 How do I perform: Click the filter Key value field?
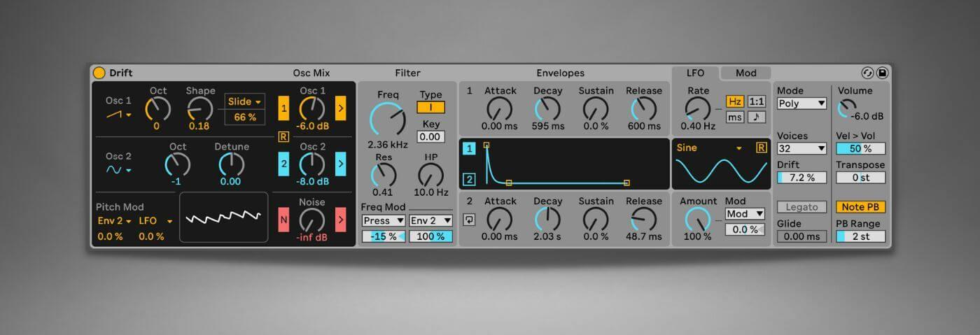click(431, 136)
